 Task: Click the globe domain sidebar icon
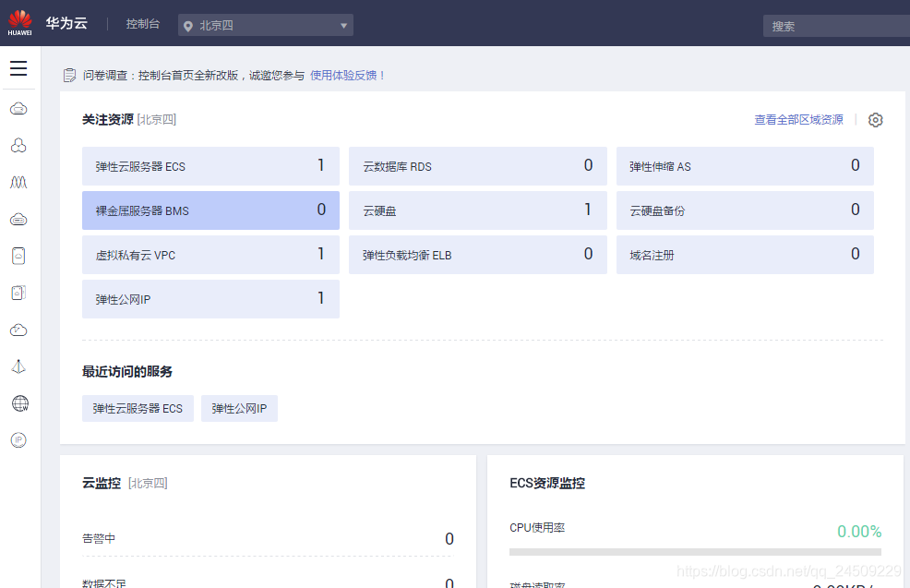(19, 403)
